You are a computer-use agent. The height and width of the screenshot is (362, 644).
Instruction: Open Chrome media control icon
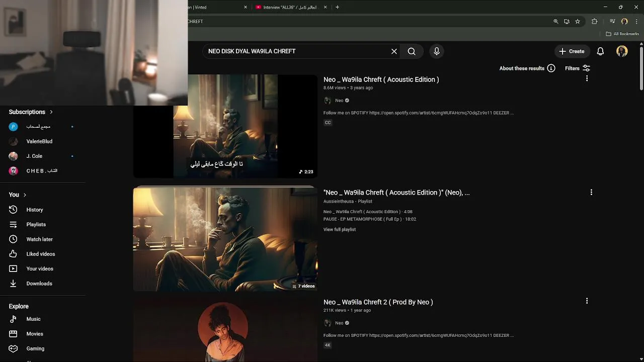pyautogui.click(x=612, y=22)
